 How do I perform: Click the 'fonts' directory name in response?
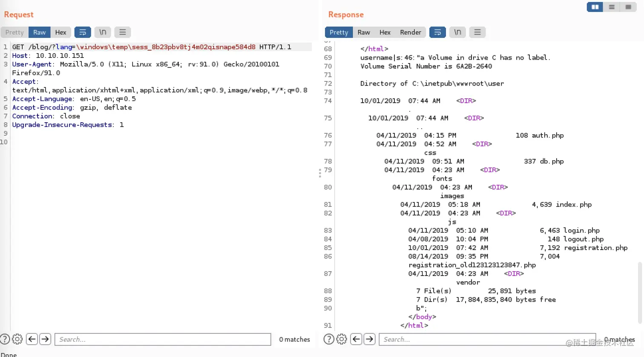[x=442, y=178]
